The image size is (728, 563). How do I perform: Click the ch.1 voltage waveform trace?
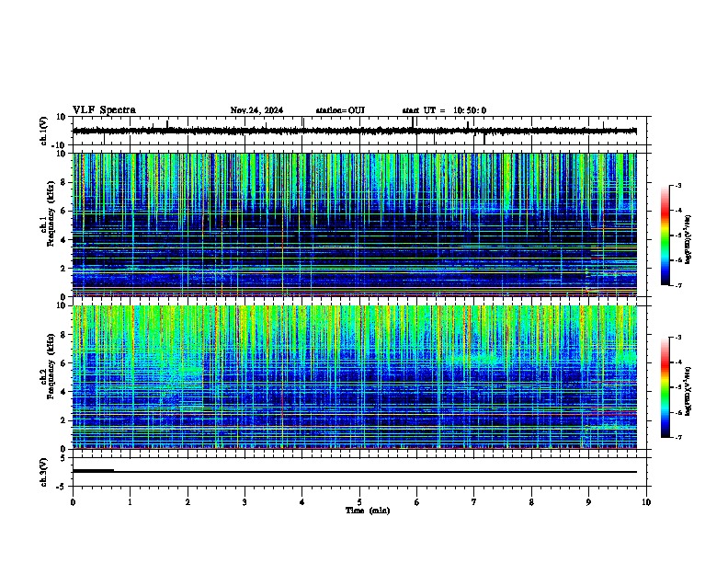pyautogui.click(x=355, y=132)
